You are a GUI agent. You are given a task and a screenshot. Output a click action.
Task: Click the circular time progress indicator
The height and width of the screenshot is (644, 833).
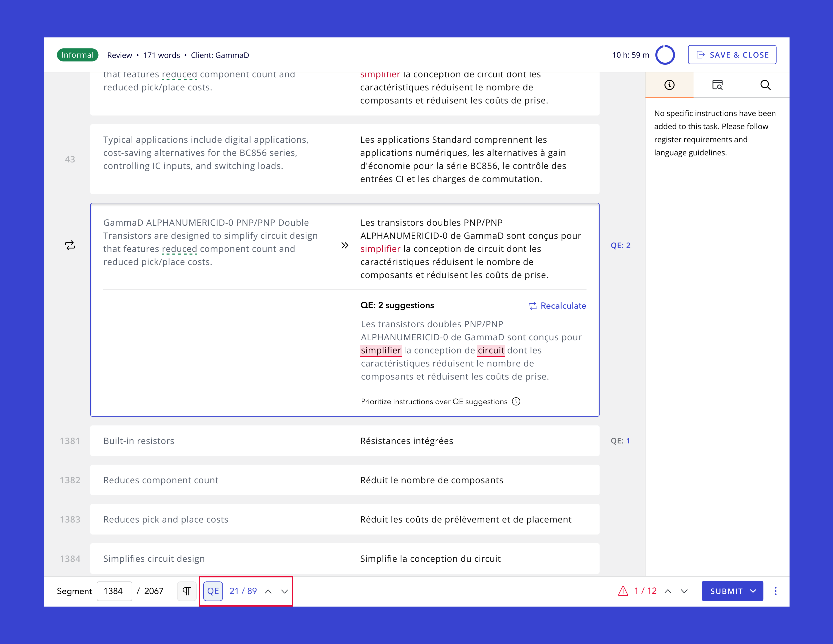point(665,55)
